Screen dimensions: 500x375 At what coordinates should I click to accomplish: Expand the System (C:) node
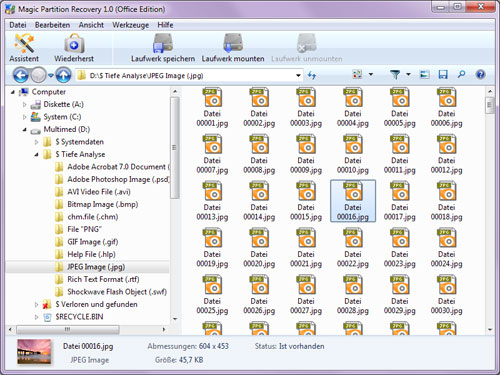point(24,117)
